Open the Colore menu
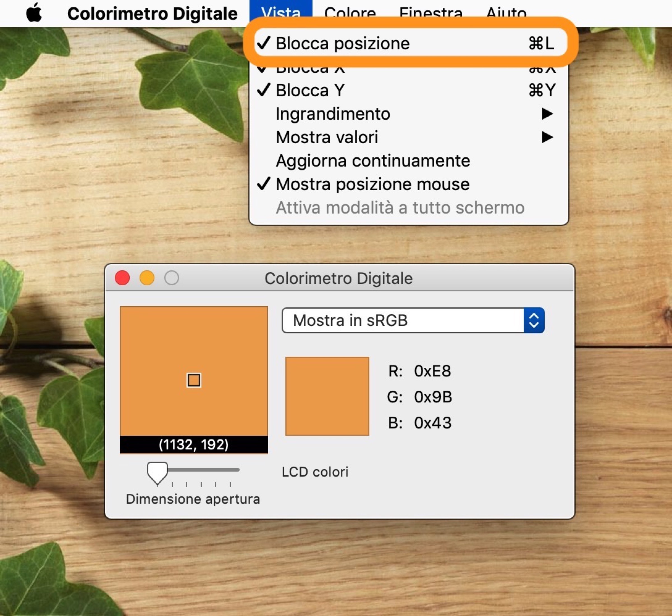Viewport: 672px width, 616px height. click(x=350, y=13)
